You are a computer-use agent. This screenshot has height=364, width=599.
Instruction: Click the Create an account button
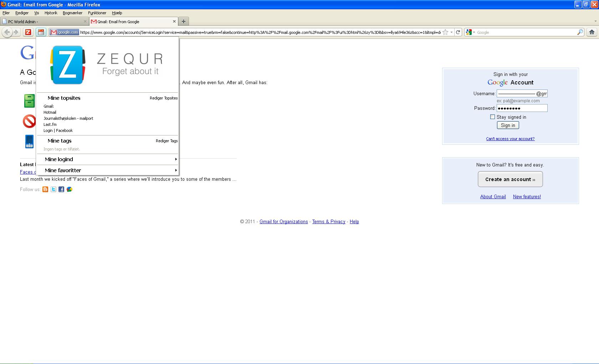tap(510, 179)
